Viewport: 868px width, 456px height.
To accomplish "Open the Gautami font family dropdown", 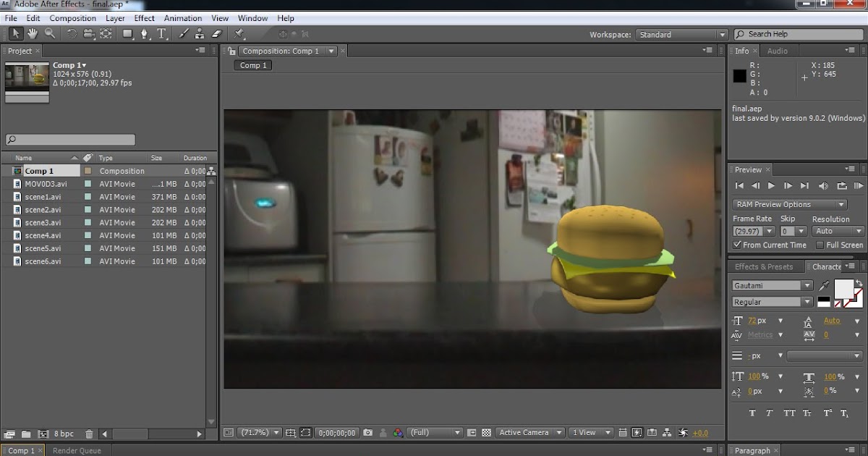I will coord(773,286).
